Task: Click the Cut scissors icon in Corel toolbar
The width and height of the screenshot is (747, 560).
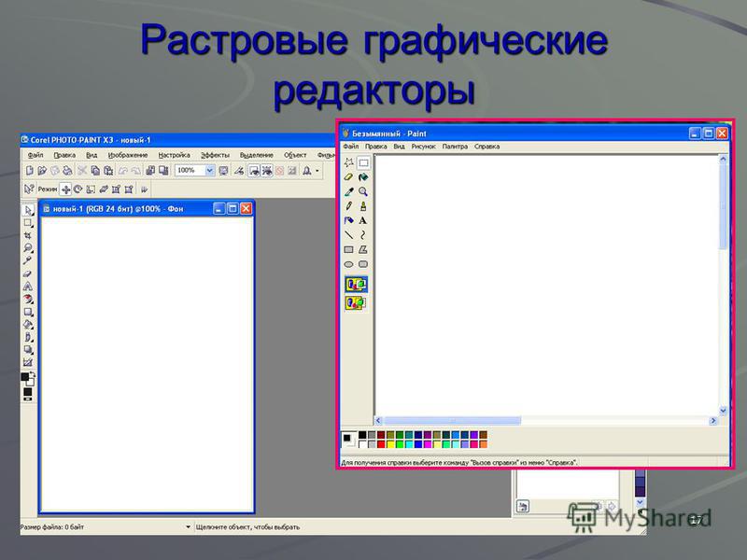Action: tap(82, 171)
